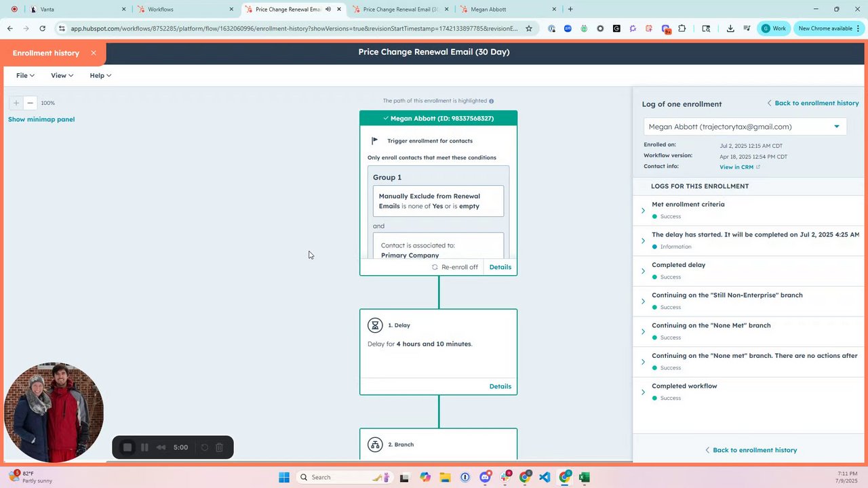Screen dimensions: 868x488
Task: Open Excel from the taskbar
Action: coord(585,477)
